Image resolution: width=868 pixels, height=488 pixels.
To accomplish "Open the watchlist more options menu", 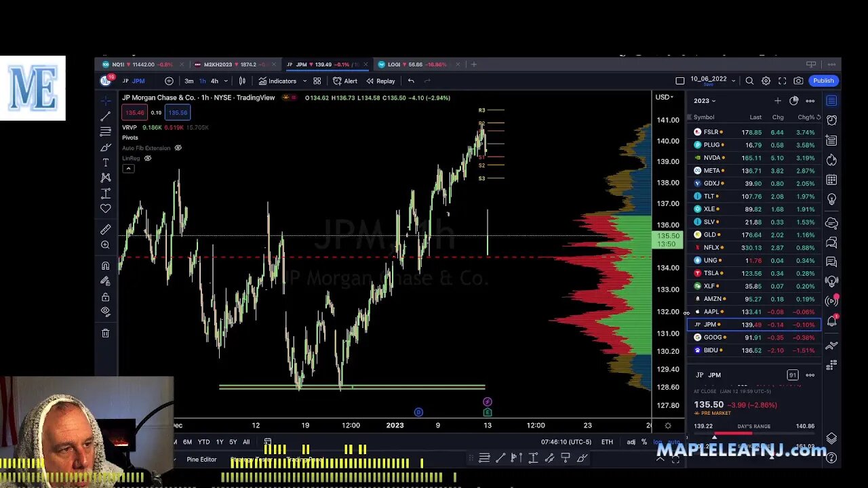I will click(x=810, y=100).
